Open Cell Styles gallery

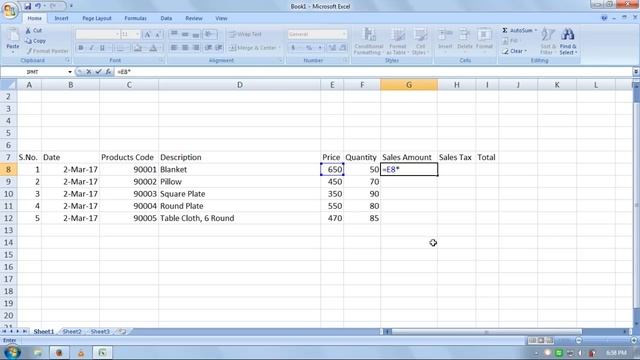420,41
